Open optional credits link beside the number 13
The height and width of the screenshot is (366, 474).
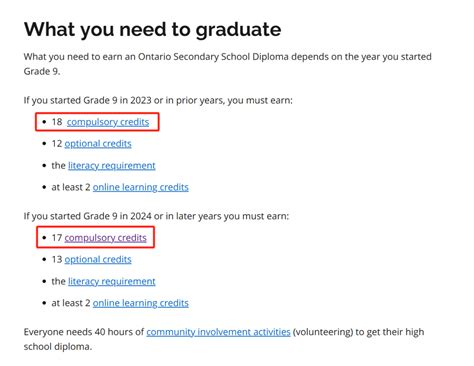[98, 259]
